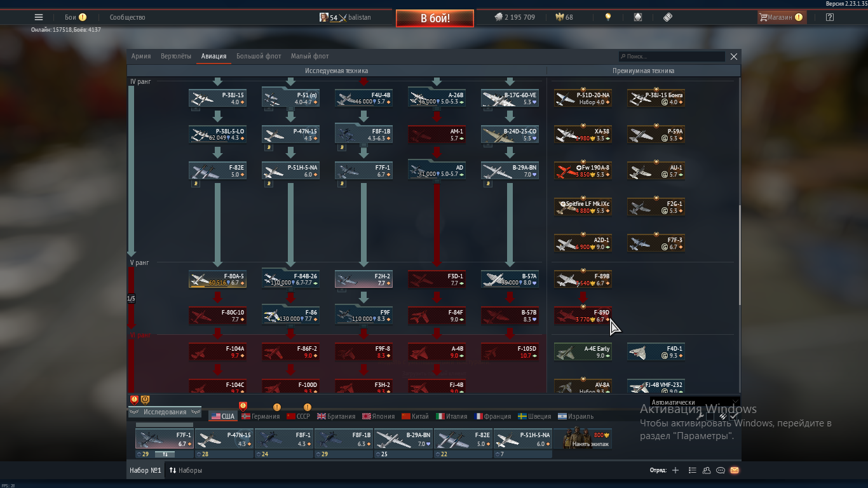
Task: Open the Сообщество menu
Action: click(127, 17)
